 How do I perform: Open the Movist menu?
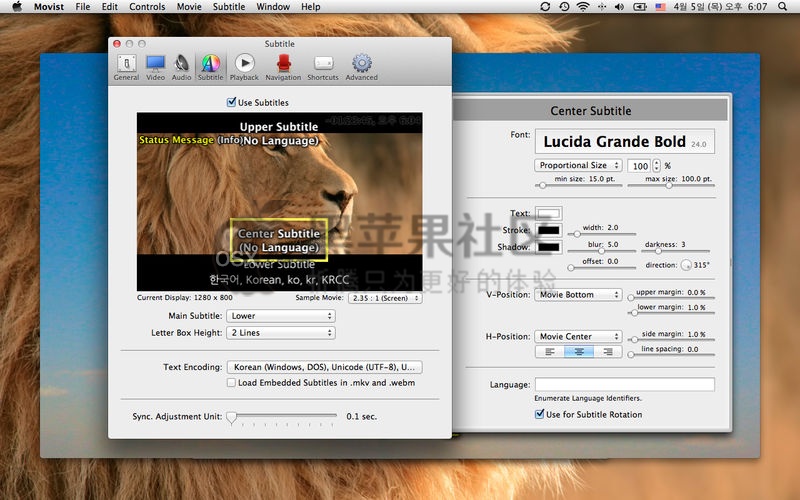tap(48, 7)
